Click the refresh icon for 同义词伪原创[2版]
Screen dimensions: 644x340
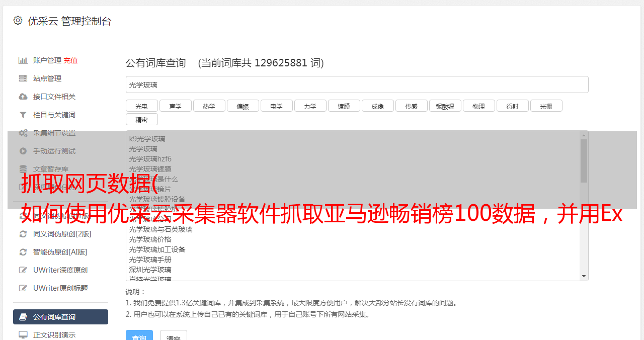point(23,234)
